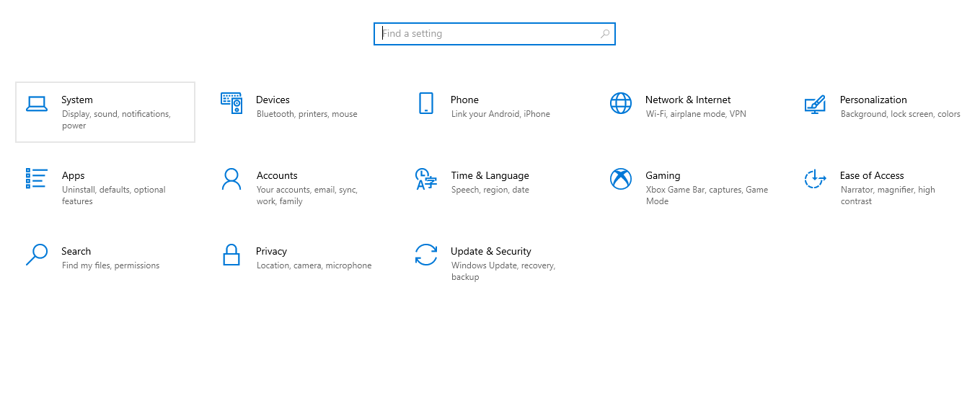The width and height of the screenshot is (980, 409).
Task: Open Update & Security sync-arrows icon
Action: tap(426, 255)
